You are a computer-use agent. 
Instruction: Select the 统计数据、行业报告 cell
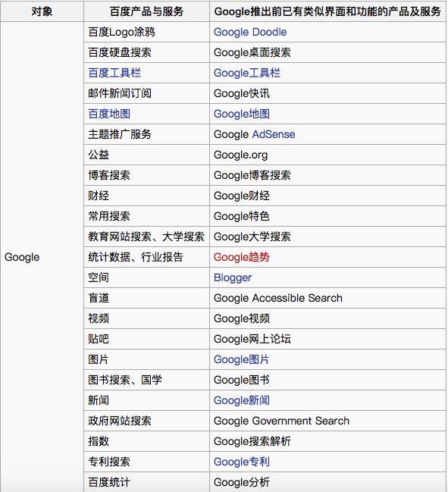pos(146,257)
